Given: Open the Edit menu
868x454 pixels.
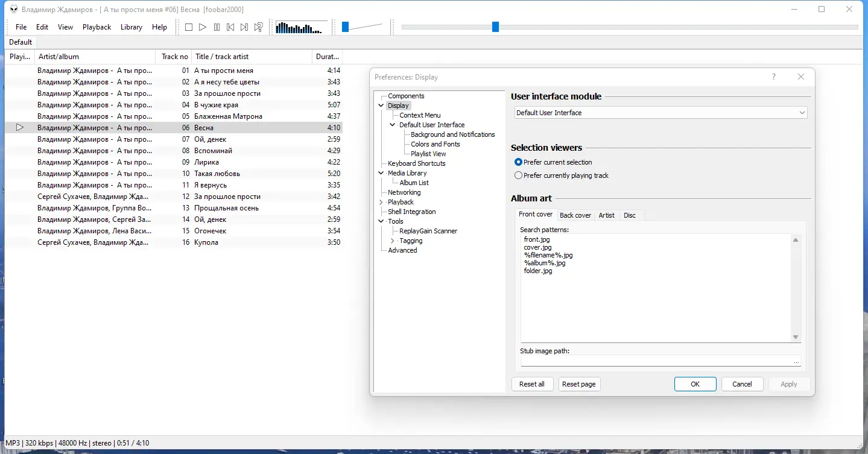Looking at the screenshot, I should point(42,27).
